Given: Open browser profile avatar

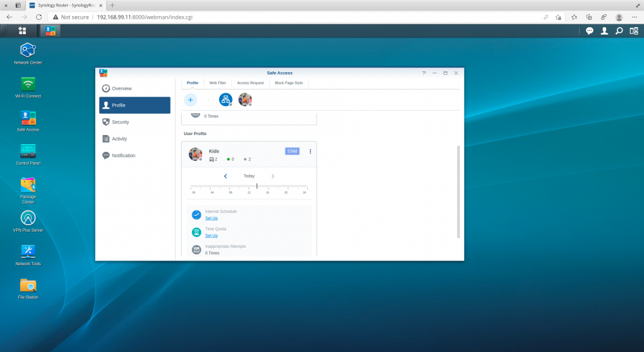Looking at the screenshot, I should 619,17.
